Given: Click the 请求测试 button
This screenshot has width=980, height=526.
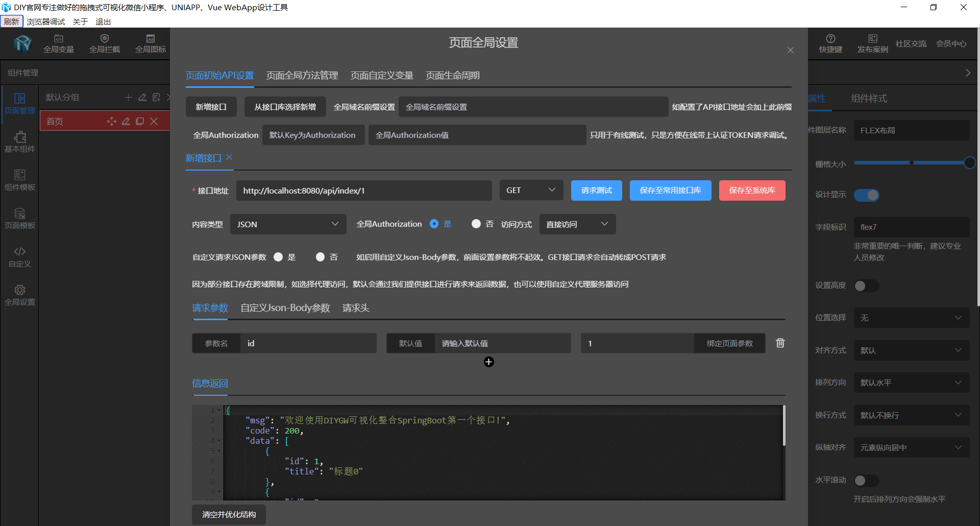Looking at the screenshot, I should pyautogui.click(x=597, y=190).
